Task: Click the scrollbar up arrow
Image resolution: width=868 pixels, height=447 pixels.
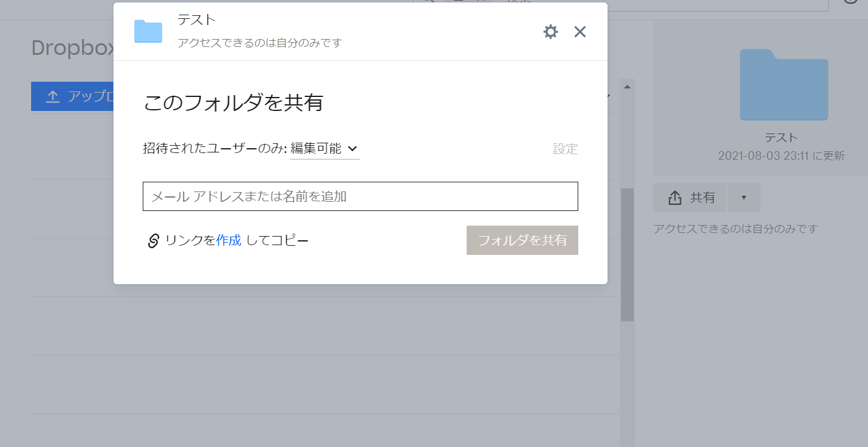Action: pos(627,87)
